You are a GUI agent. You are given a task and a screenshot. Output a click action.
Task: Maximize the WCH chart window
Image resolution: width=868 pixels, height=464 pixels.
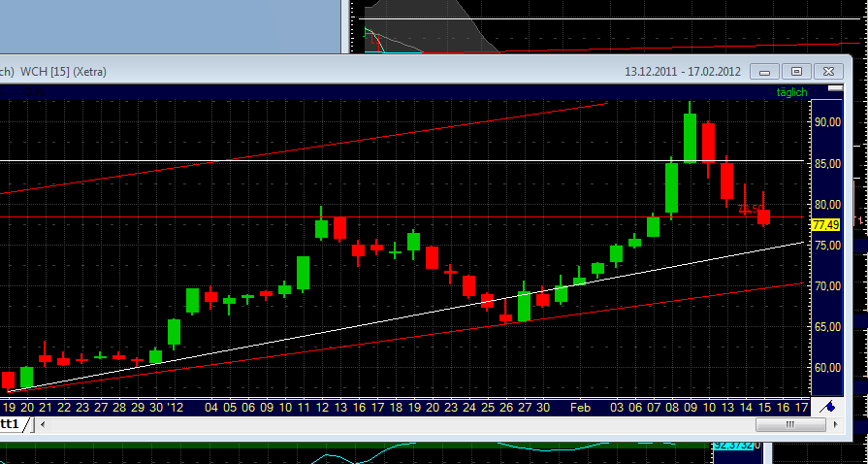(796, 72)
